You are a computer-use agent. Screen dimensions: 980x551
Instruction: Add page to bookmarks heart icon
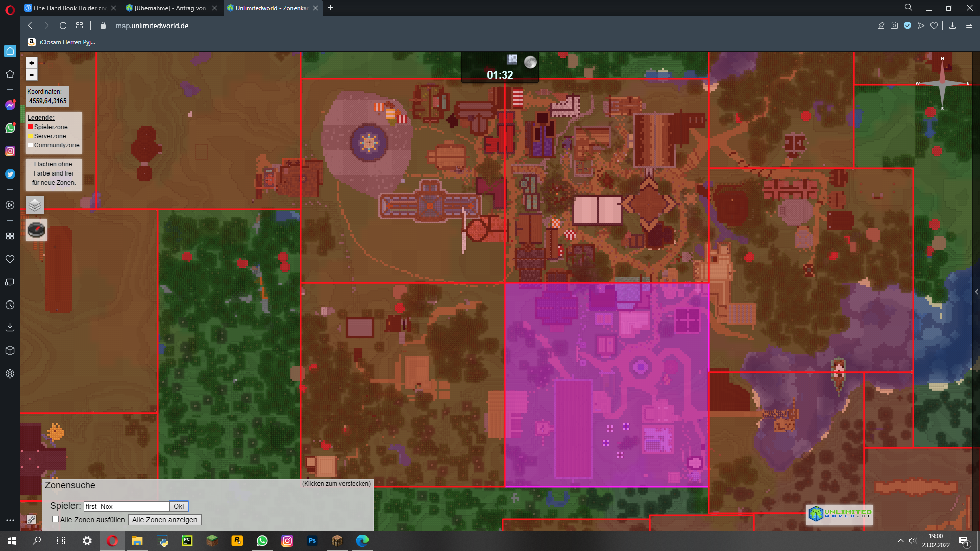[934, 26]
